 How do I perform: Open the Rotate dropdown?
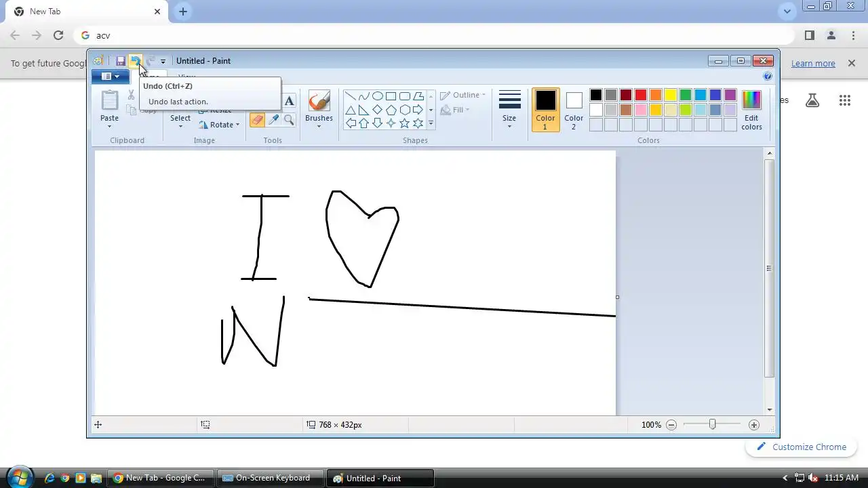[219, 125]
